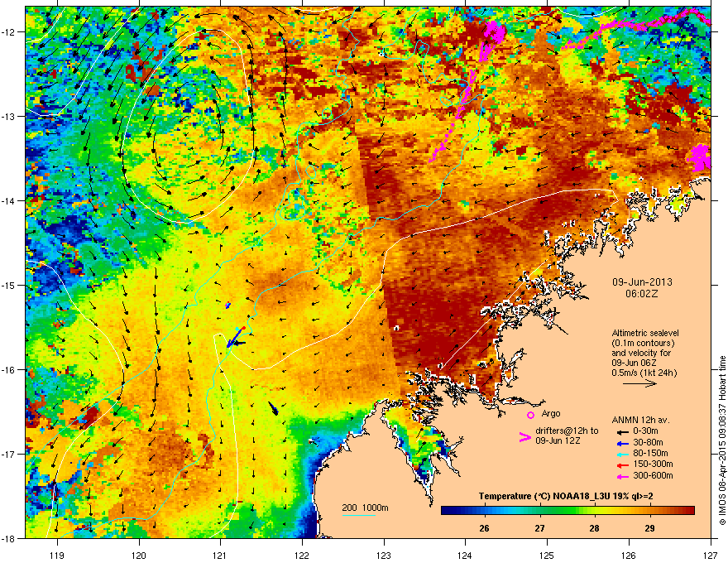
Task: Click the '30-80m' depth label
Action: 648,443
